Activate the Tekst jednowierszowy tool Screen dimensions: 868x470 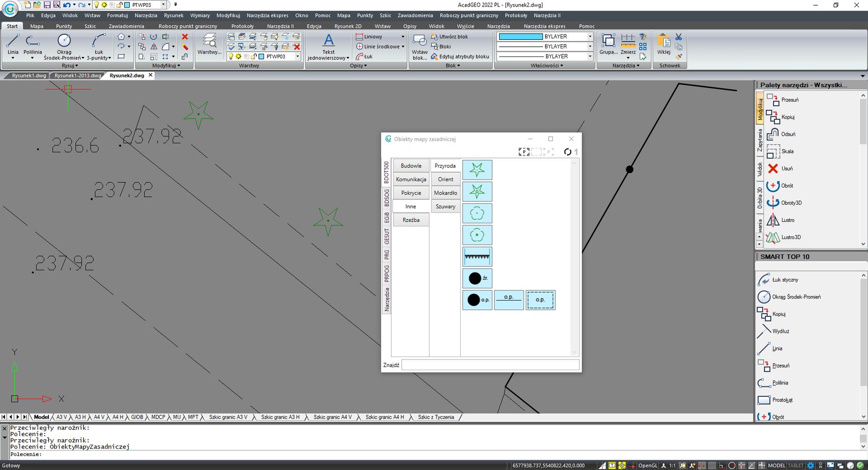329,46
